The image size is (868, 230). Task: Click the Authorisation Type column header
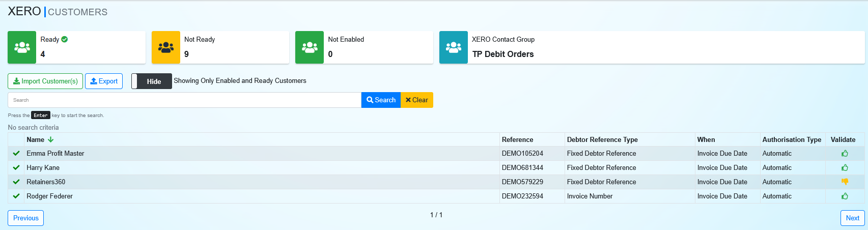point(792,139)
